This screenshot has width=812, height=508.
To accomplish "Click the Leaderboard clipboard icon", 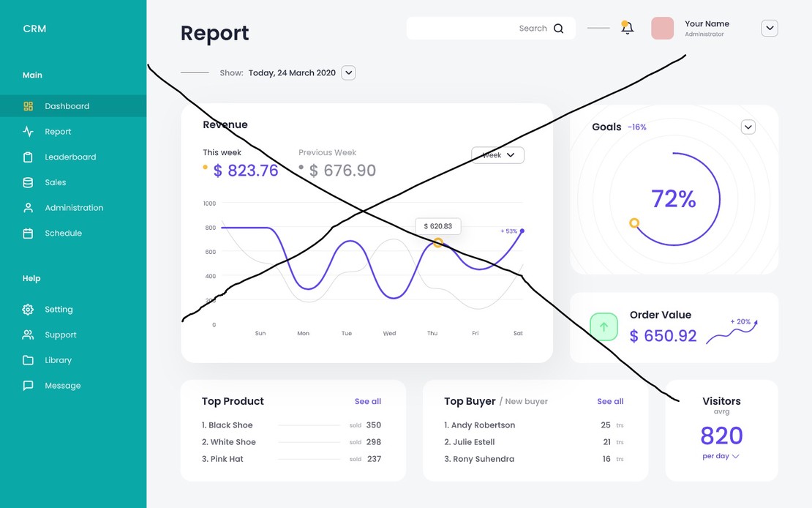I will tap(29, 157).
